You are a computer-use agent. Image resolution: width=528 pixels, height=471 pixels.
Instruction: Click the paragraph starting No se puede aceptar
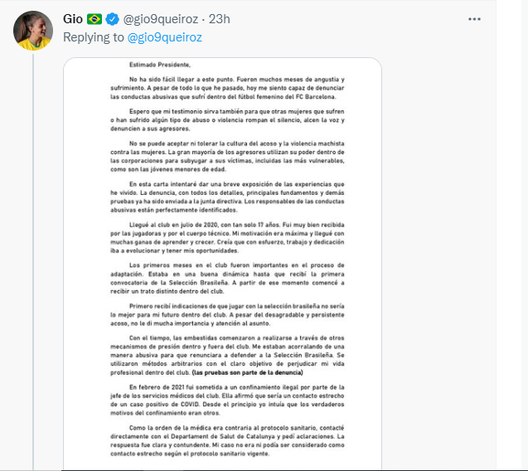227,156
